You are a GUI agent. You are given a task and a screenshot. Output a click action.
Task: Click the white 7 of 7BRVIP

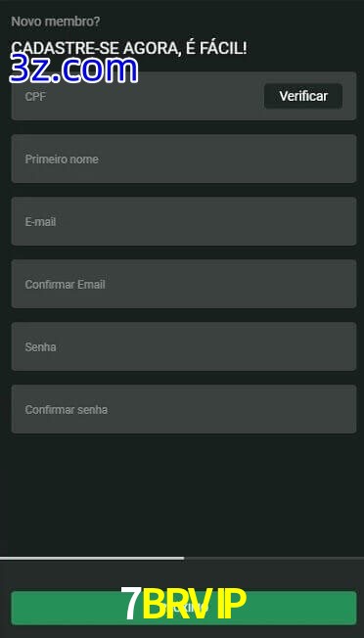(x=131, y=604)
